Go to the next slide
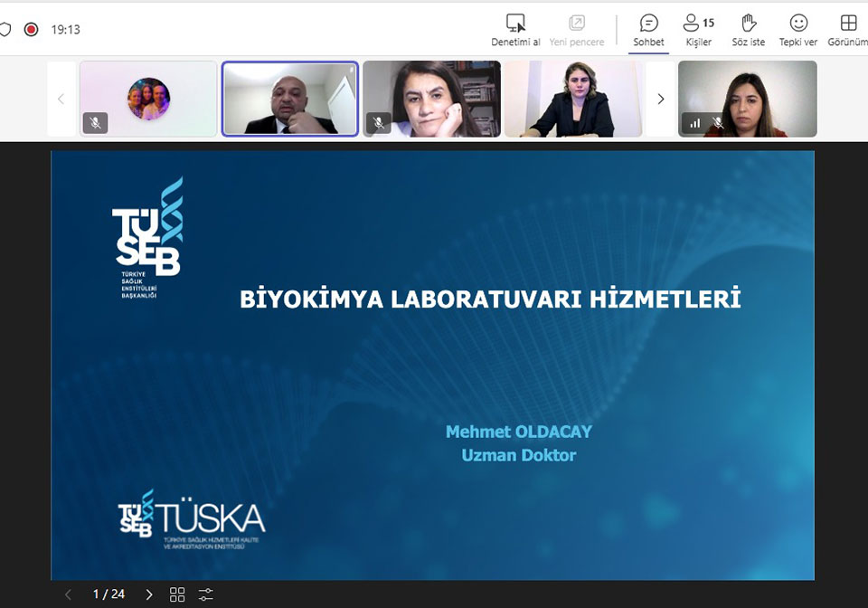 149,594
